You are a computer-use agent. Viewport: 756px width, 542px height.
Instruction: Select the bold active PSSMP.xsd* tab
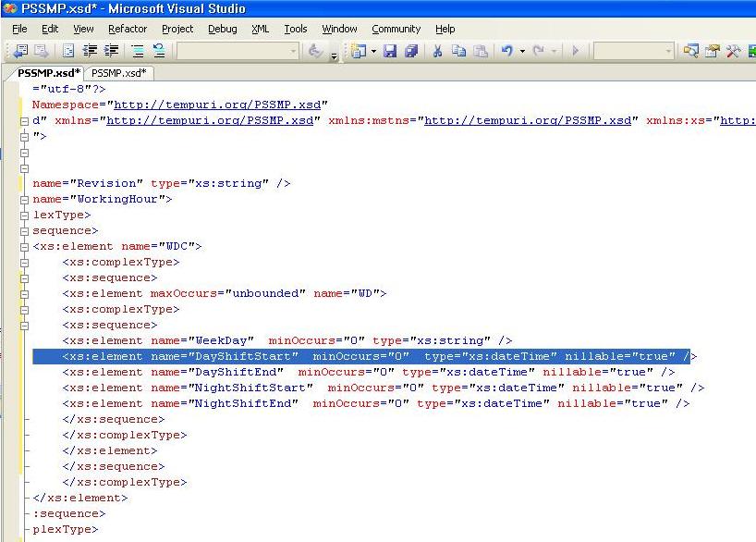(x=48, y=73)
